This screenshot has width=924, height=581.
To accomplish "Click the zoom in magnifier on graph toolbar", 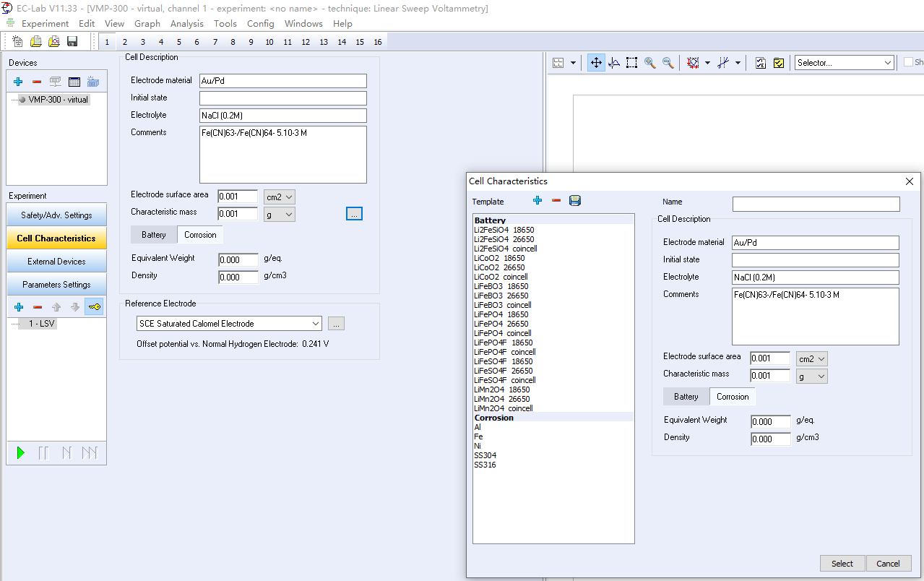I will pos(650,63).
